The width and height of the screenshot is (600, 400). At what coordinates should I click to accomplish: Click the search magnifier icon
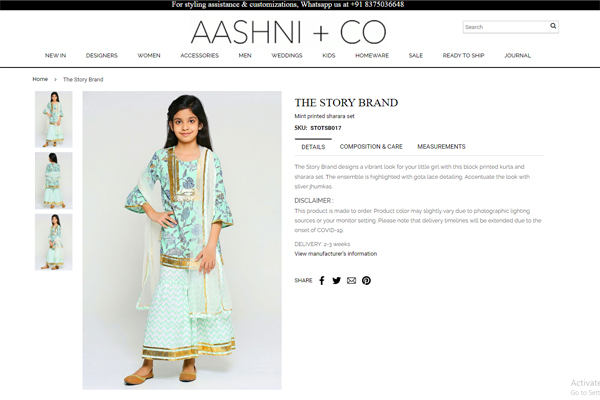(553, 26)
